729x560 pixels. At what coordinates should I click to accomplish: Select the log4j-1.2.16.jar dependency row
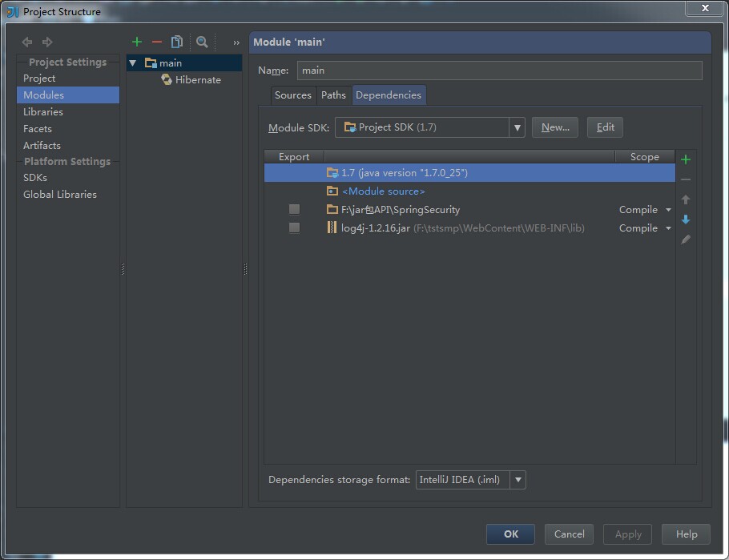tap(469, 228)
